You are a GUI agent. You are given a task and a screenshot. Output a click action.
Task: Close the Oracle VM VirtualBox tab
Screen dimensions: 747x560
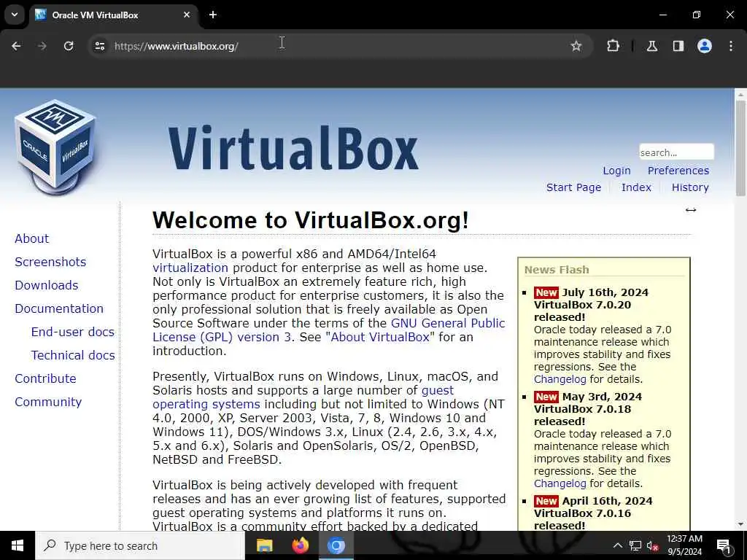(x=187, y=15)
